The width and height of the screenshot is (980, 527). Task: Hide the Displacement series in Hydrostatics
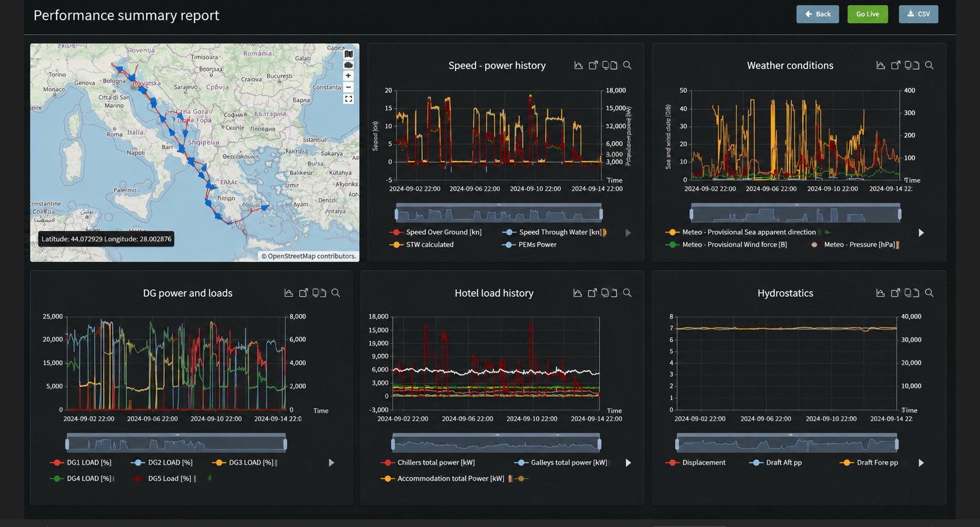(696, 463)
